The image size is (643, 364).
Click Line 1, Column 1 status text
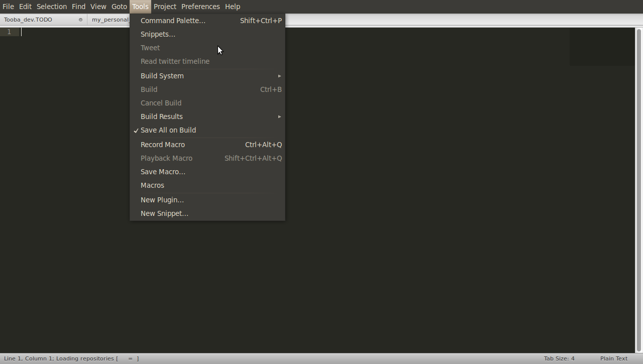click(x=28, y=358)
